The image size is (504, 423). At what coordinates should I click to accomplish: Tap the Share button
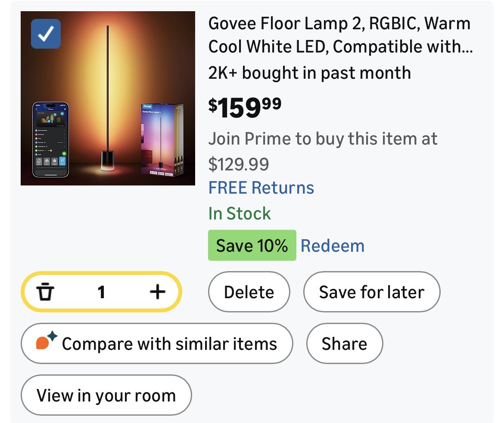[344, 344]
